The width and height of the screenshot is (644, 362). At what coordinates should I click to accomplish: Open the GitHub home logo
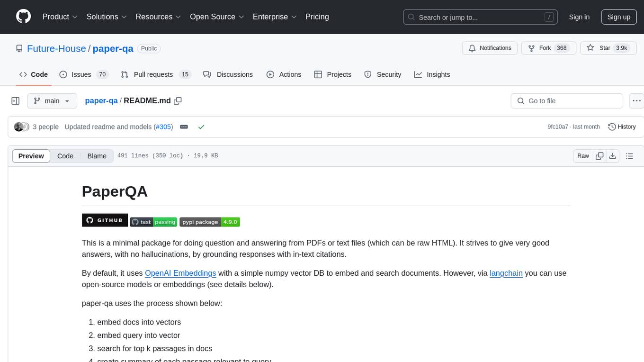pyautogui.click(x=23, y=17)
